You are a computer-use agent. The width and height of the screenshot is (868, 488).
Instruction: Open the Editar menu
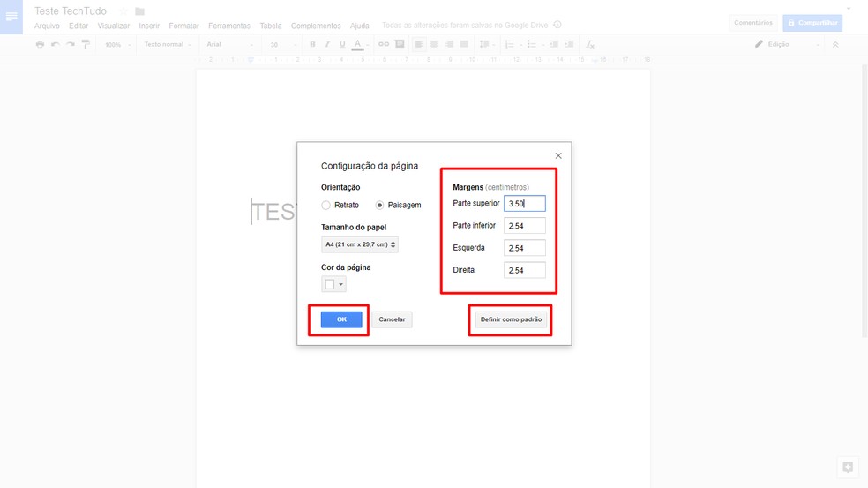coord(79,26)
